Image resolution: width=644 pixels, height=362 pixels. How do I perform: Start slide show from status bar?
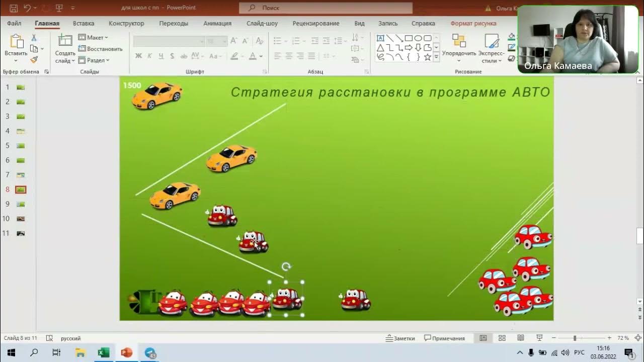tap(539, 338)
